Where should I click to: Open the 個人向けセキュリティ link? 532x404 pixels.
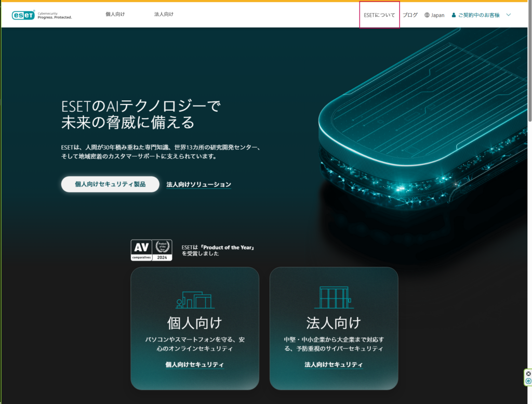195,364
